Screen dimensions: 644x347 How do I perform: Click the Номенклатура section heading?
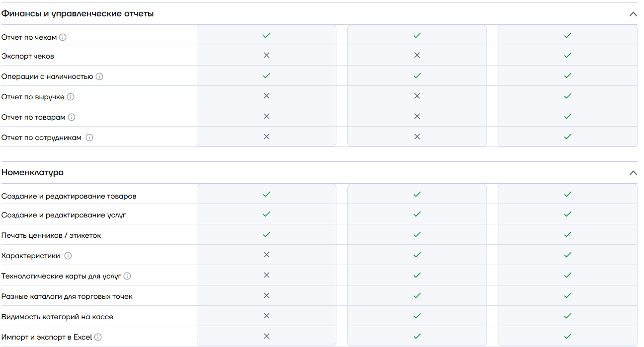click(33, 173)
